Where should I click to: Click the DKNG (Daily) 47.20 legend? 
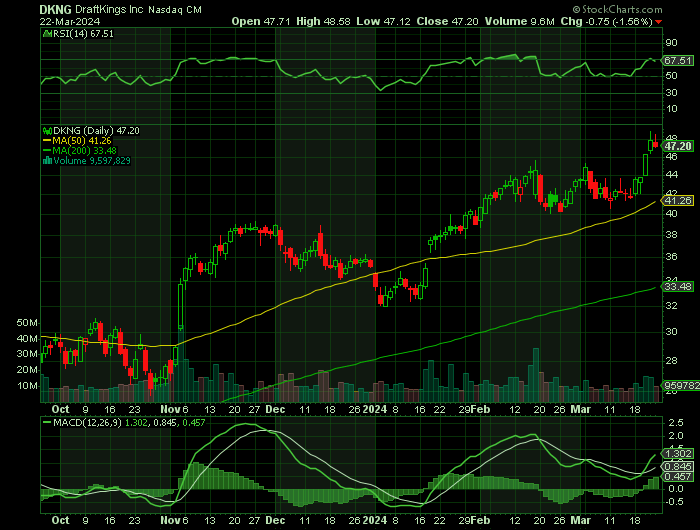pyautogui.click(x=96, y=131)
